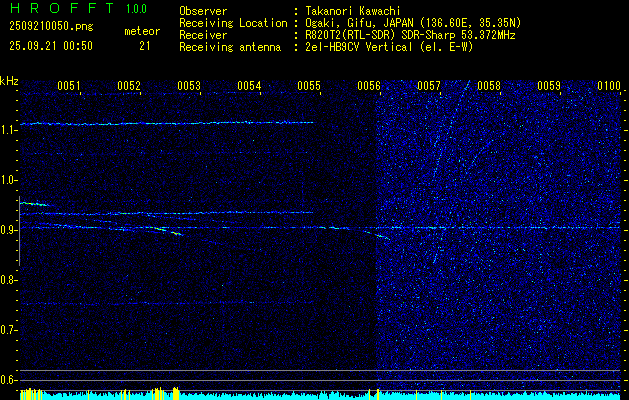This screenshot has height=400, width=629.
Task: Click the HROFFT 1.0.0 title text
Action: [78, 8]
